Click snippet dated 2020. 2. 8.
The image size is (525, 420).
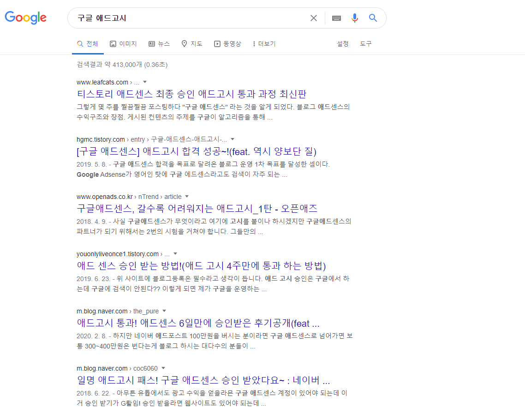215,341
